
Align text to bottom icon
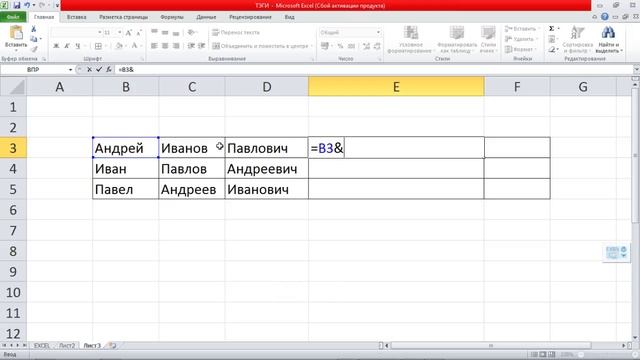coord(176,32)
